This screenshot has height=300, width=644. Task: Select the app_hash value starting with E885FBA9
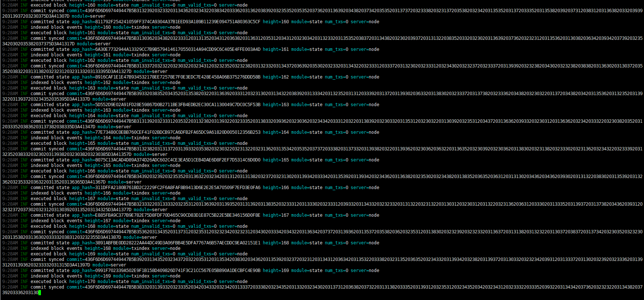(x=178, y=215)
